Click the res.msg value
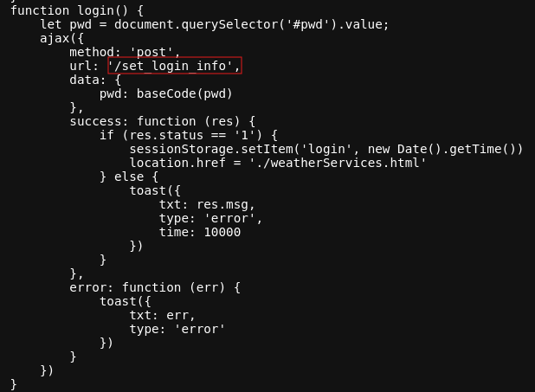This screenshot has width=535, height=392. coord(225,204)
